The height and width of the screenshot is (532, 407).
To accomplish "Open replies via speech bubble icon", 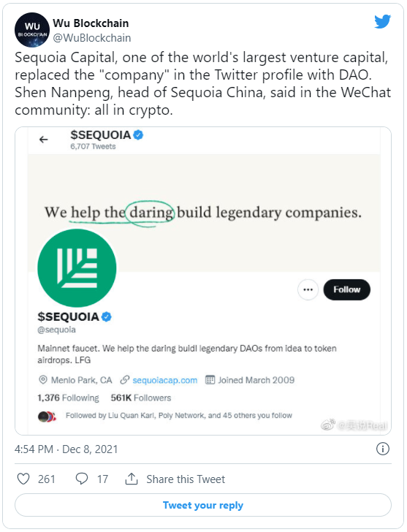I will [x=82, y=479].
